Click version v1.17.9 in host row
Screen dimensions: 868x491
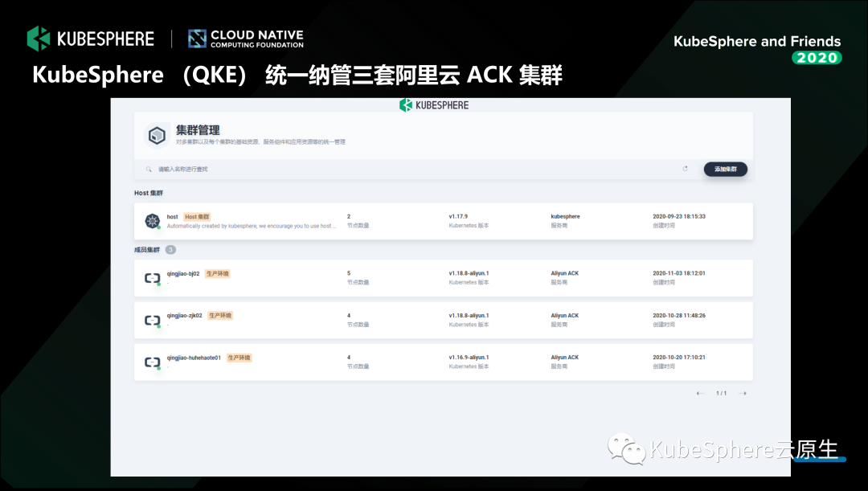click(x=458, y=216)
